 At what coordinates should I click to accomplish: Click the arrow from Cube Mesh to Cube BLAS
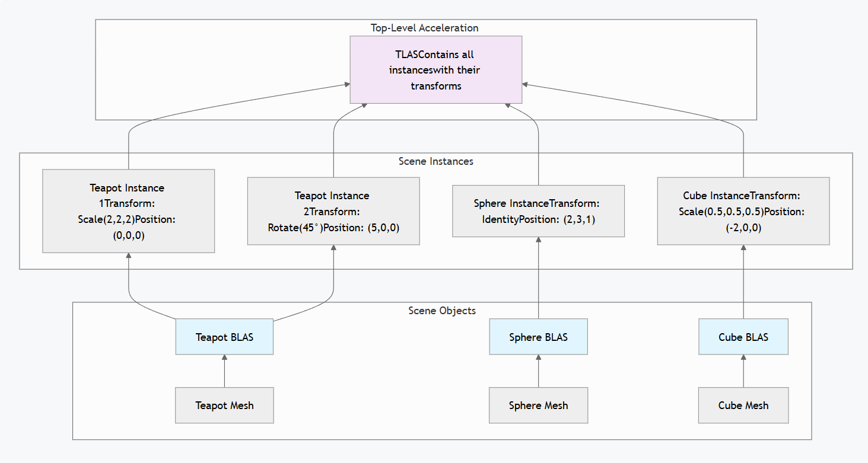point(743,372)
